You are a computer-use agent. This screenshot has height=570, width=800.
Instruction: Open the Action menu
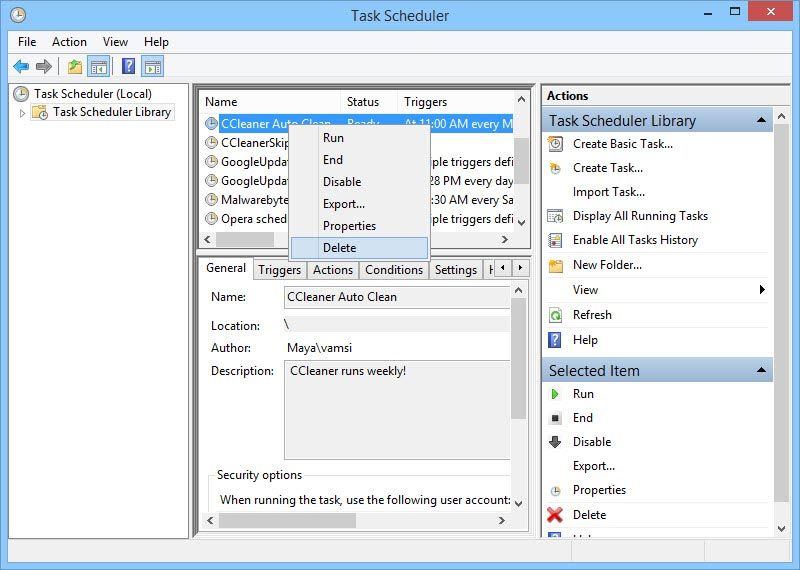69,42
